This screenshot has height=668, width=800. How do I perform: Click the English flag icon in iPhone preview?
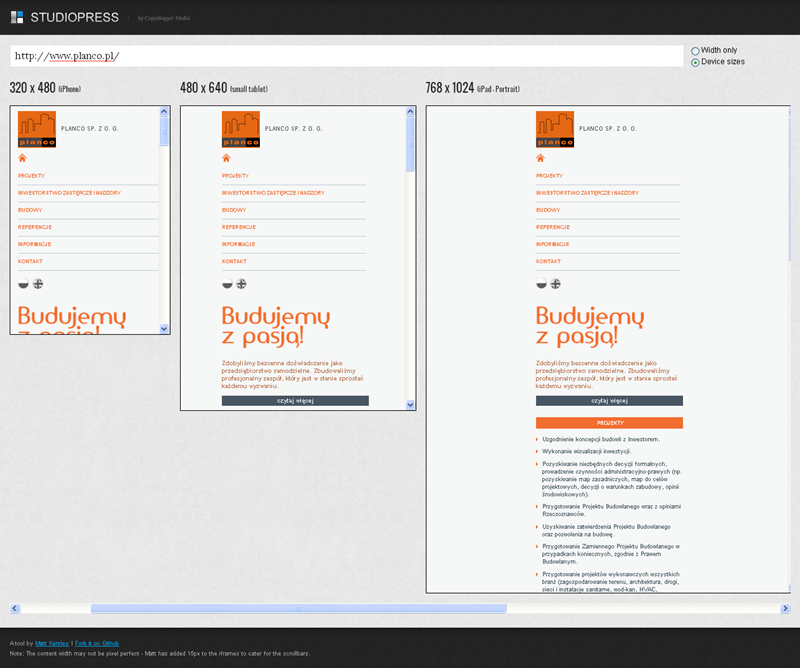click(x=38, y=284)
